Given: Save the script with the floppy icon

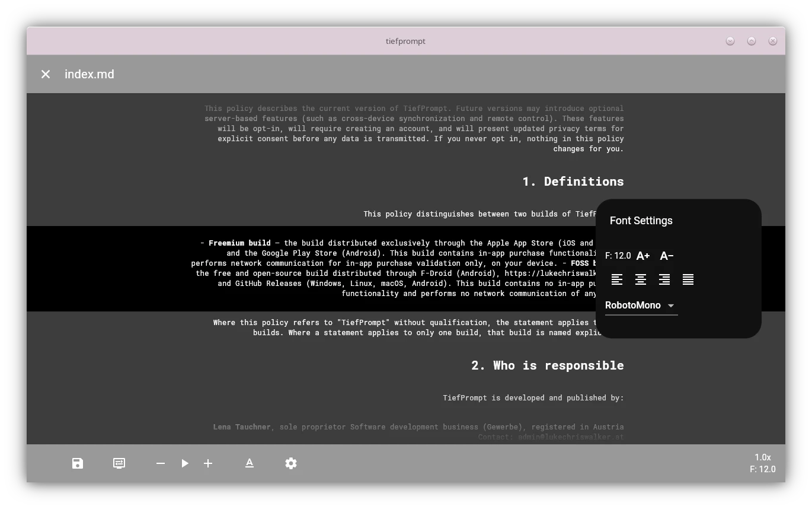Looking at the screenshot, I should [x=78, y=463].
